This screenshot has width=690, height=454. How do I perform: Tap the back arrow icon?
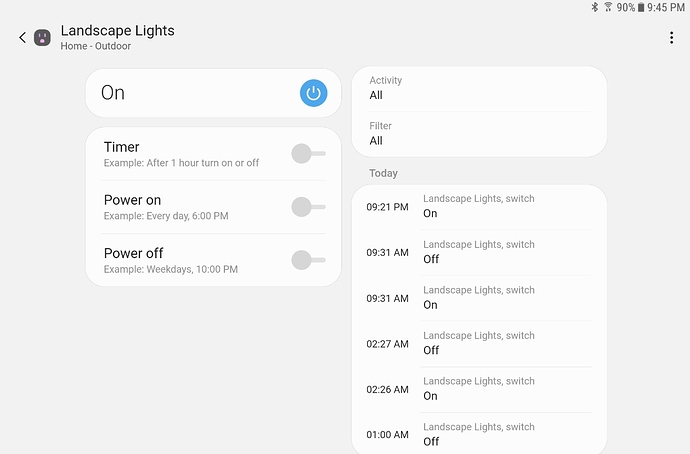point(22,38)
